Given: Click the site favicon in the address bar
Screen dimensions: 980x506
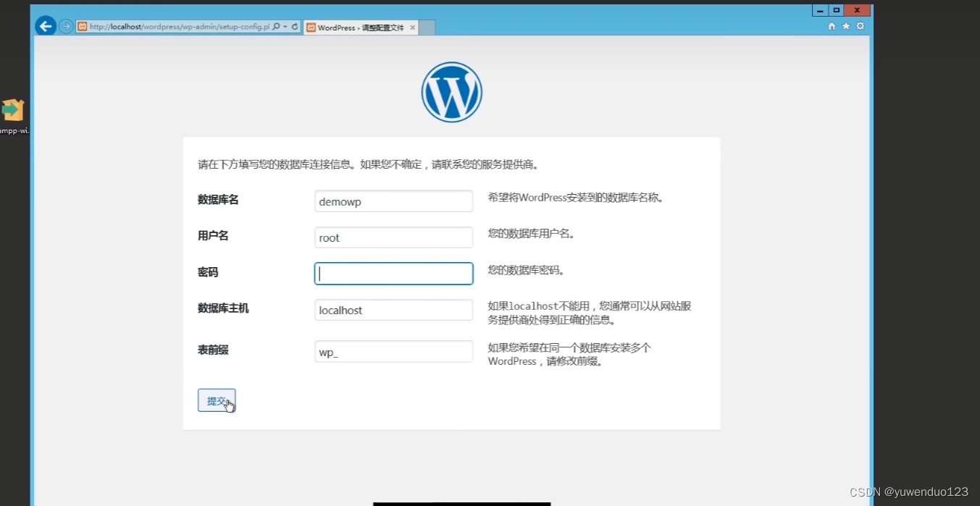Looking at the screenshot, I should [83, 27].
